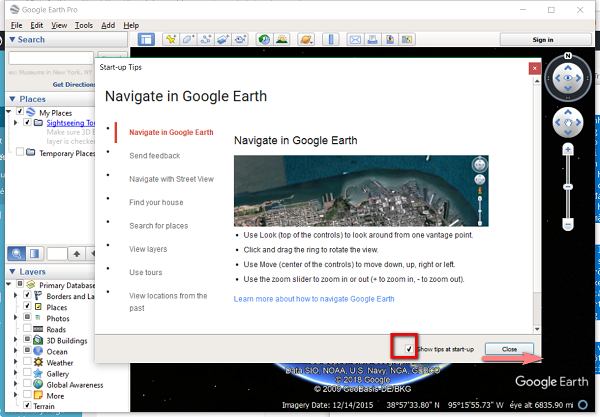
Task: Move selected place up with the arrow
Action: click(77, 254)
